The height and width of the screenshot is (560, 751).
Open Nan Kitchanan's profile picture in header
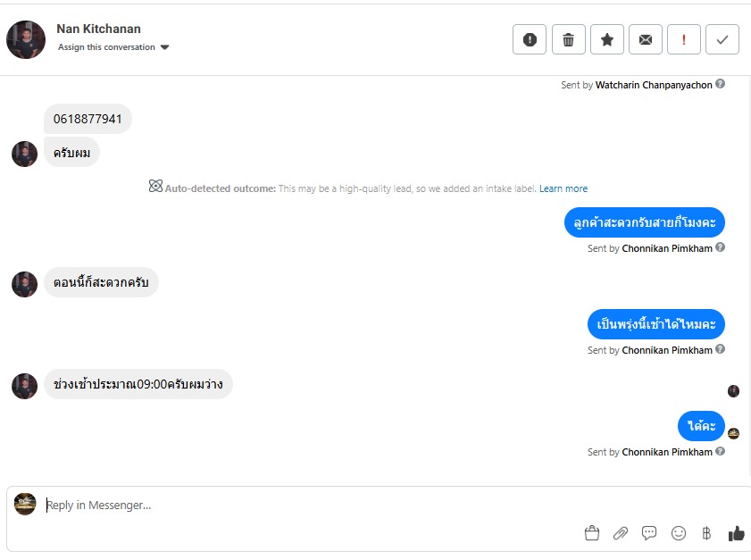[26, 39]
